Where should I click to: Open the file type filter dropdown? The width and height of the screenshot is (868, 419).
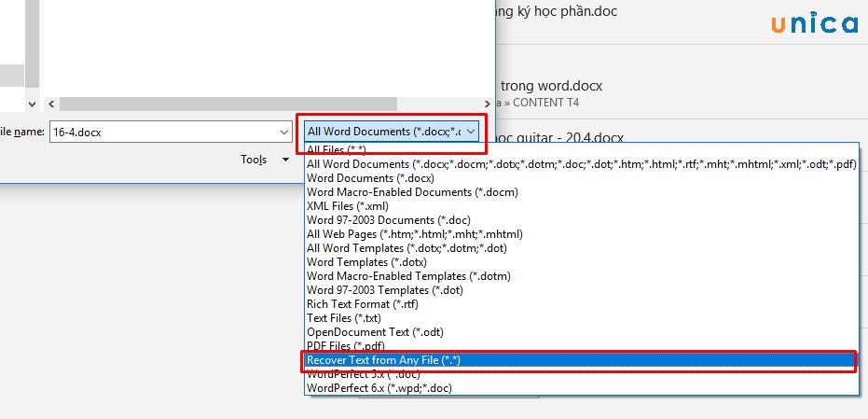point(392,132)
